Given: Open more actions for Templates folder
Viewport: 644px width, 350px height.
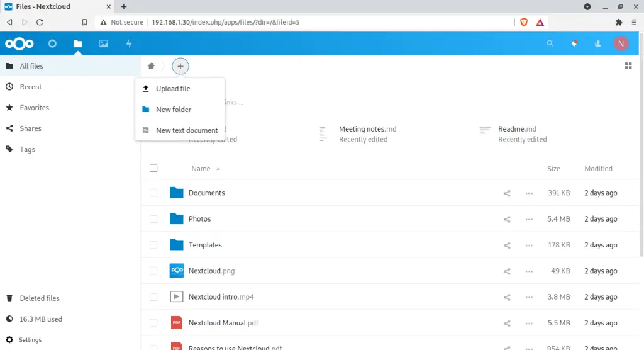Looking at the screenshot, I should click(529, 245).
